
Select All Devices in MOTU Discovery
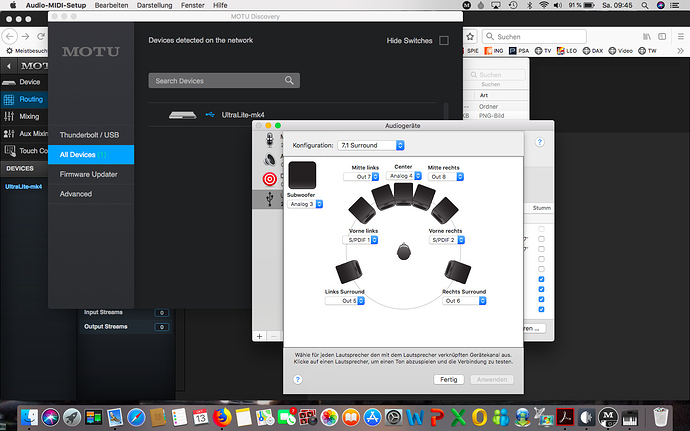tap(91, 155)
